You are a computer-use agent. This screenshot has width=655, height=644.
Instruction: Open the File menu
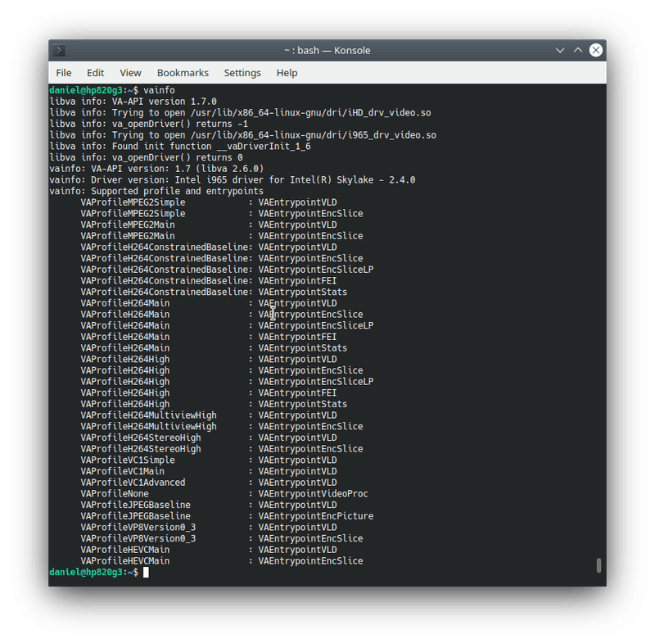pos(64,73)
